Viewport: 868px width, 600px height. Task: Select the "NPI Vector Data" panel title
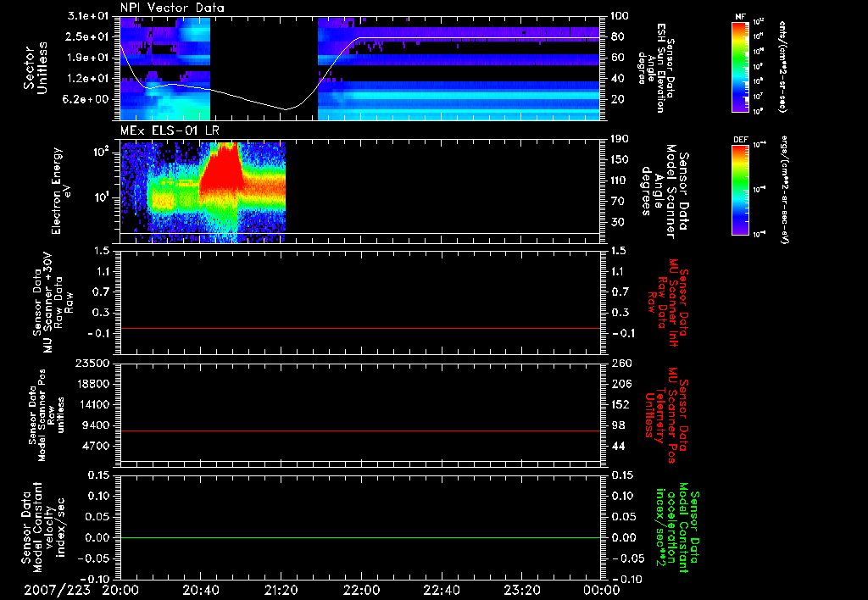pyautogui.click(x=172, y=8)
